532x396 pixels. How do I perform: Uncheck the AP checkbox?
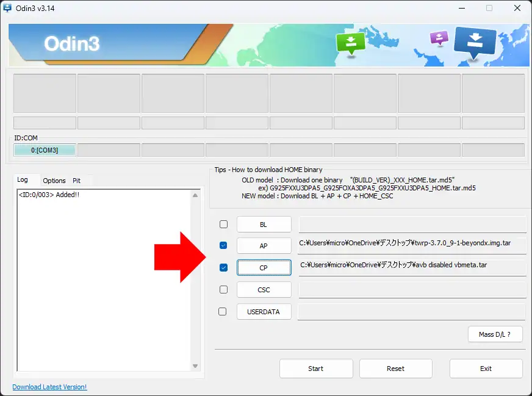223,245
